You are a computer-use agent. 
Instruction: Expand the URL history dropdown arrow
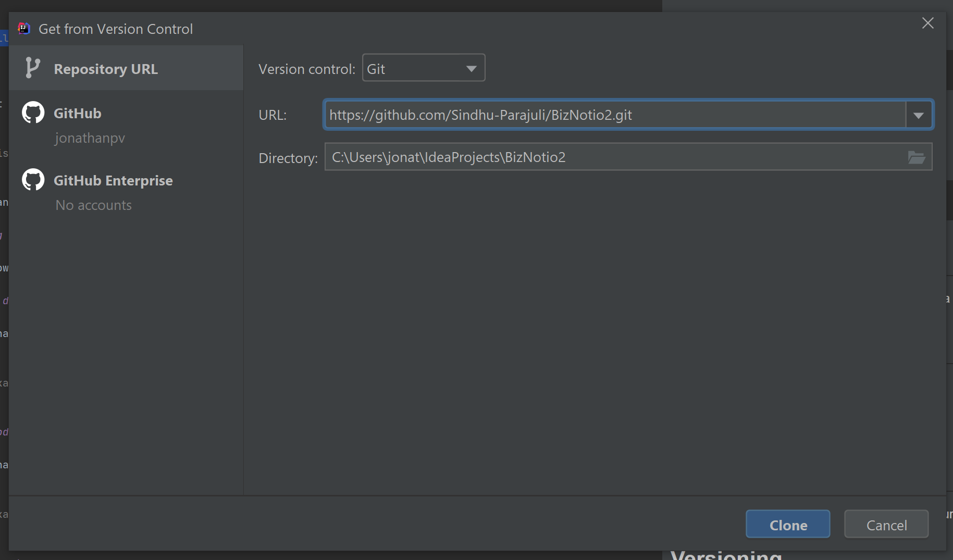click(x=919, y=115)
